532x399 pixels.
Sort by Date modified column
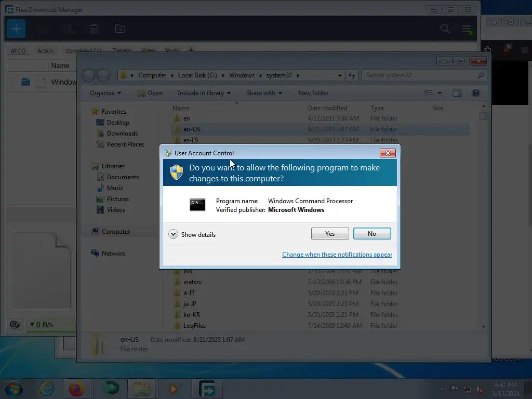pos(327,108)
